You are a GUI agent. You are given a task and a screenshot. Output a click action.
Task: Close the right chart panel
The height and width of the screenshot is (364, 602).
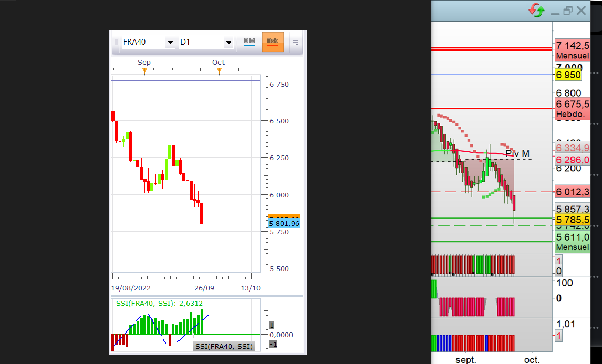click(x=581, y=11)
